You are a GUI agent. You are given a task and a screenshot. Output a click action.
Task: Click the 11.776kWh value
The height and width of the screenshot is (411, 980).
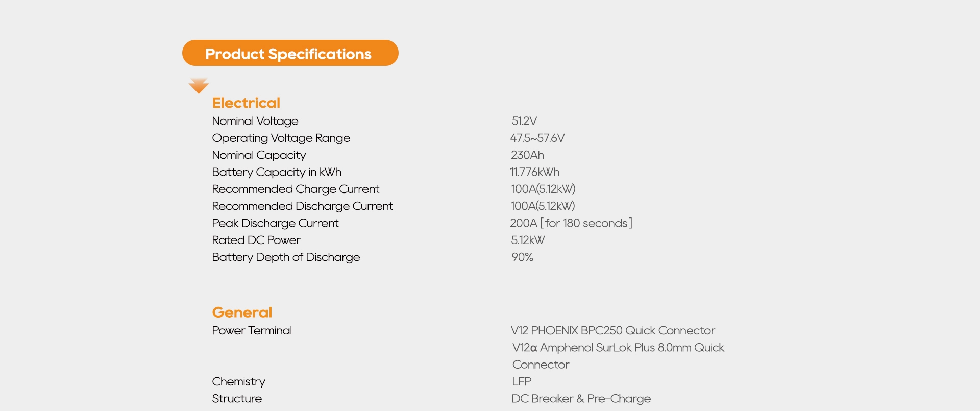534,172
